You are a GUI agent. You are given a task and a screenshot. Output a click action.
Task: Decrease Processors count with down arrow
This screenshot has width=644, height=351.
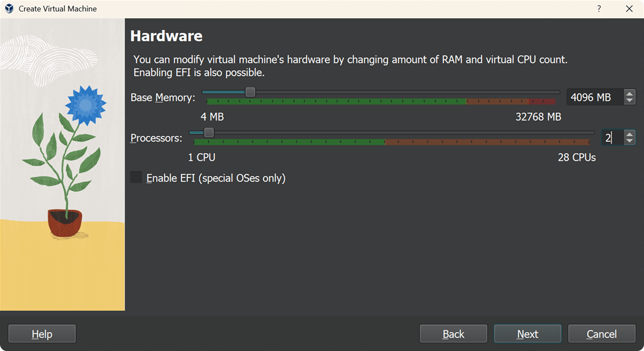point(630,141)
